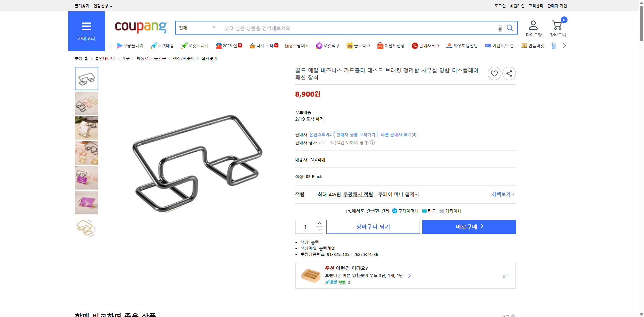Click the right chevron to scroll navigation
Image resolution: width=644 pixels, height=317 pixels.
tap(564, 45)
